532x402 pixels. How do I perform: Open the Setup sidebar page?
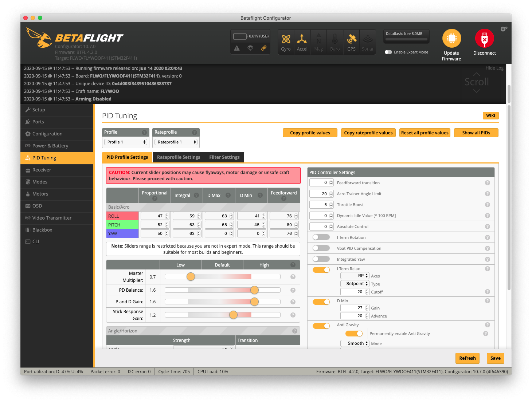click(57, 110)
